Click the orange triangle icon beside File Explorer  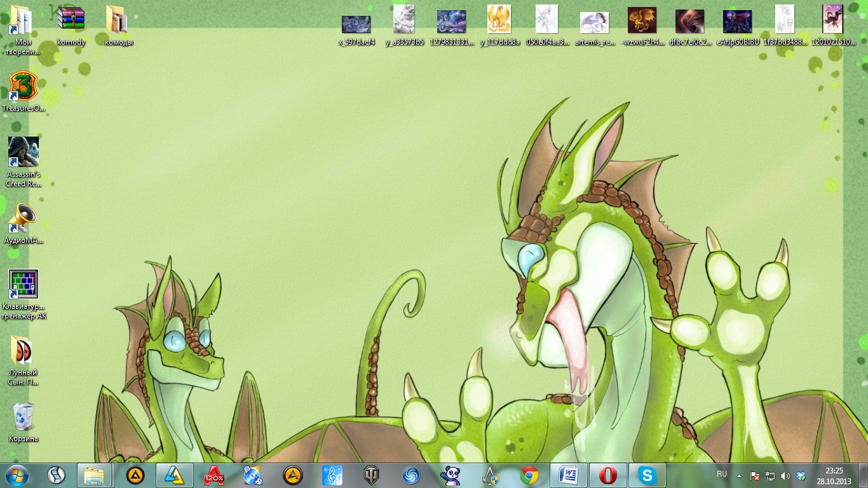[135, 475]
